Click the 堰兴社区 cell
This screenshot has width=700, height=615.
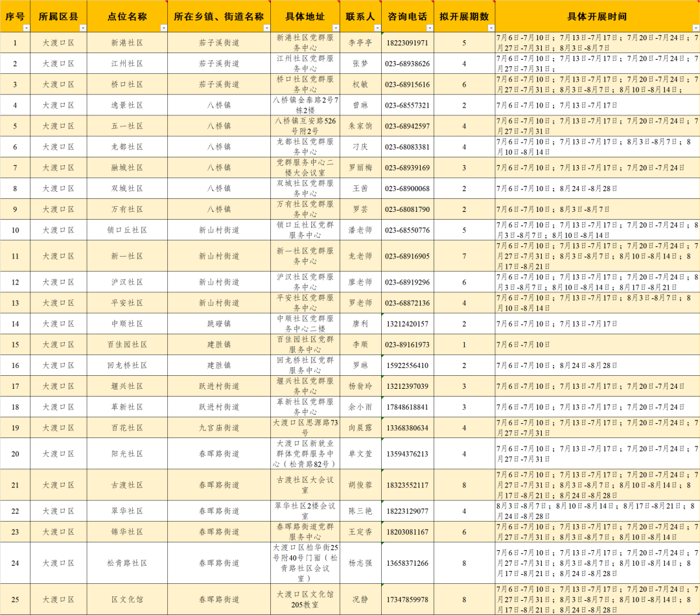[x=127, y=386]
